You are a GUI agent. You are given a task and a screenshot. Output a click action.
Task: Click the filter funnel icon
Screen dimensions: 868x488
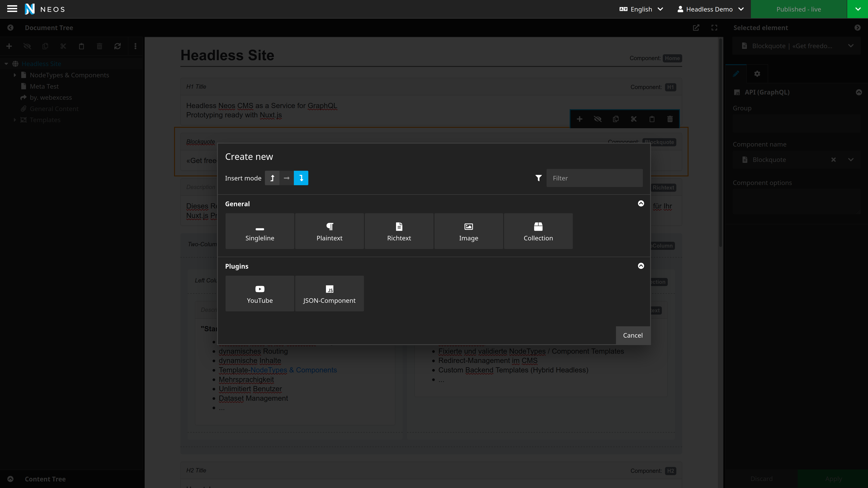pyautogui.click(x=538, y=178)
